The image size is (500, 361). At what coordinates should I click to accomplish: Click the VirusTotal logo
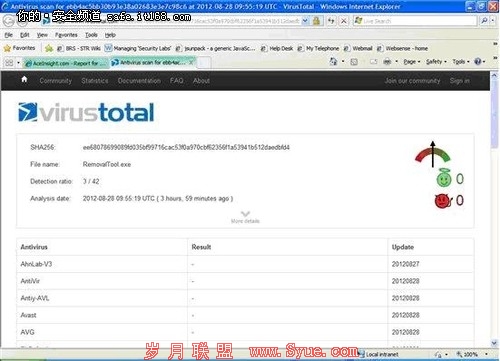[86, 112]
